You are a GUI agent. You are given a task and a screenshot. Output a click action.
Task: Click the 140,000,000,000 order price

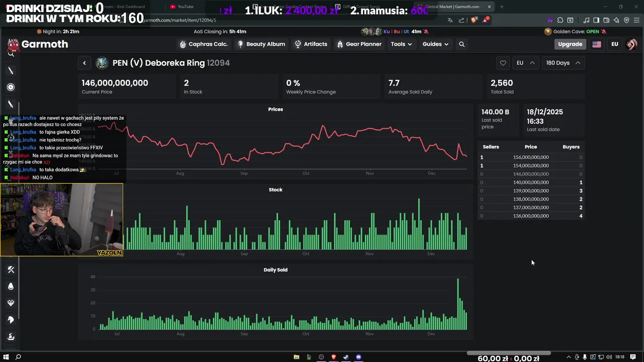coord(531,183)
